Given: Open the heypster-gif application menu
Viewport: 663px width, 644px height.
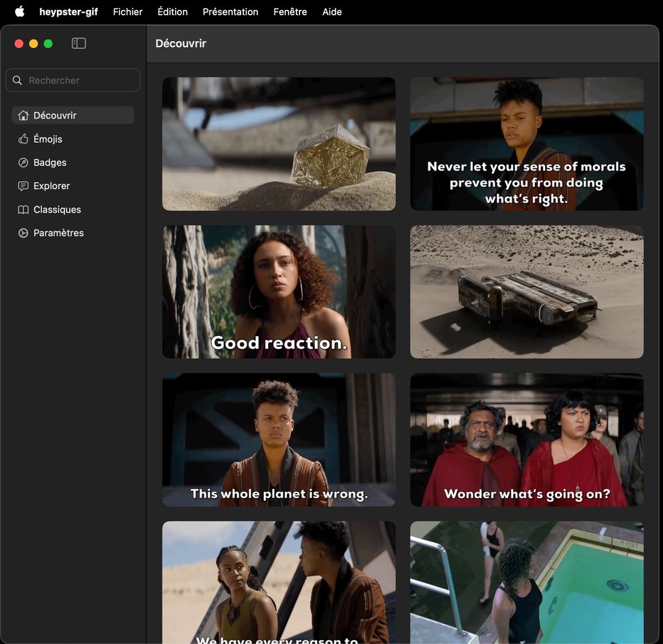Looking at the screenshot, I should (x=68, y=12).
